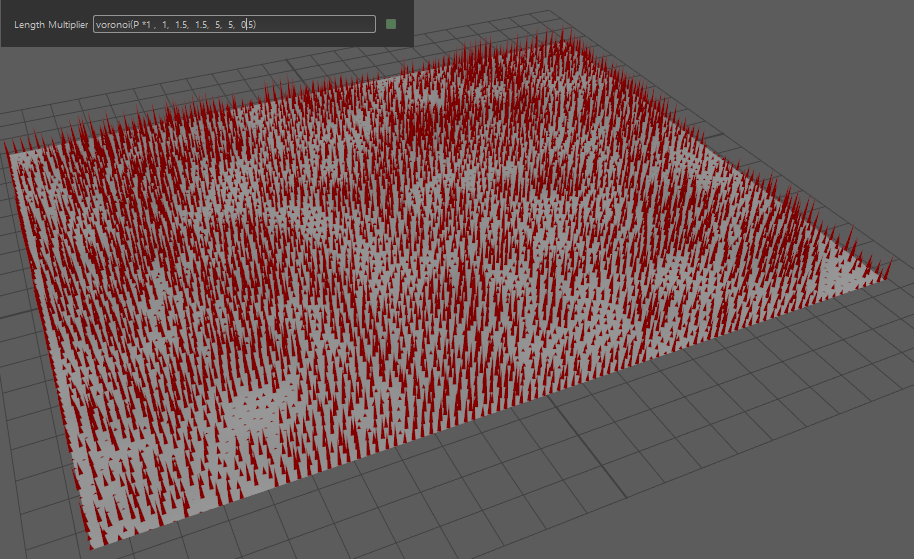914x559 pixels.
Task: Click the leftmost corner of the gray plane
Action: 8,153
